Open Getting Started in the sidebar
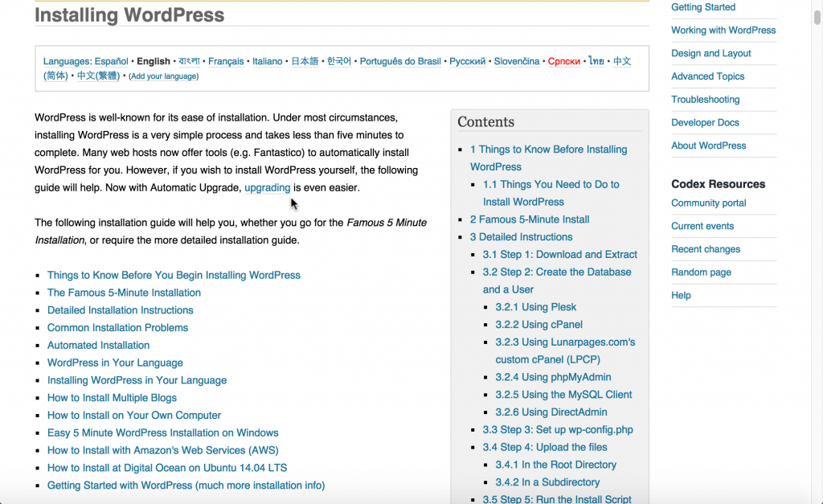Screen dimensions: 823x504 703,7
